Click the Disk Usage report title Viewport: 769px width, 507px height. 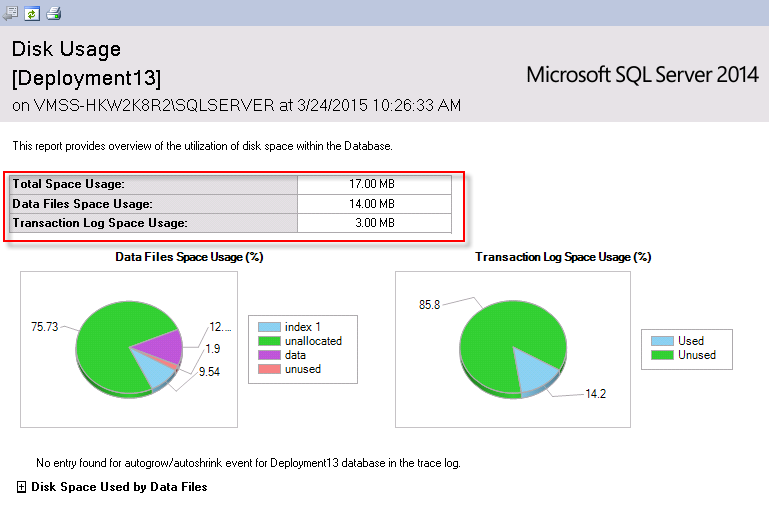click(66, 49)
